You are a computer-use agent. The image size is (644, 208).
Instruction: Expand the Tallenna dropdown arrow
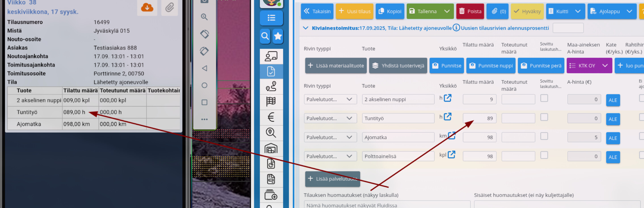[447, 11]
